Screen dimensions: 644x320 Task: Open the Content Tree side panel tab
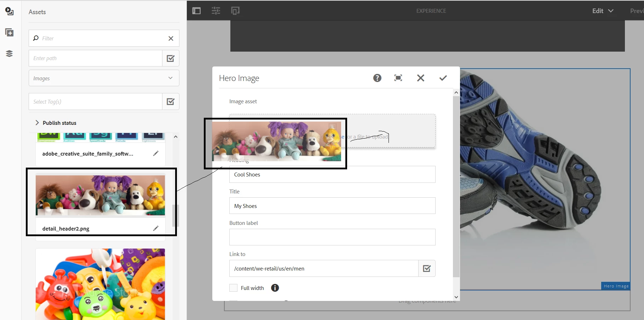(x=9, y=53)
